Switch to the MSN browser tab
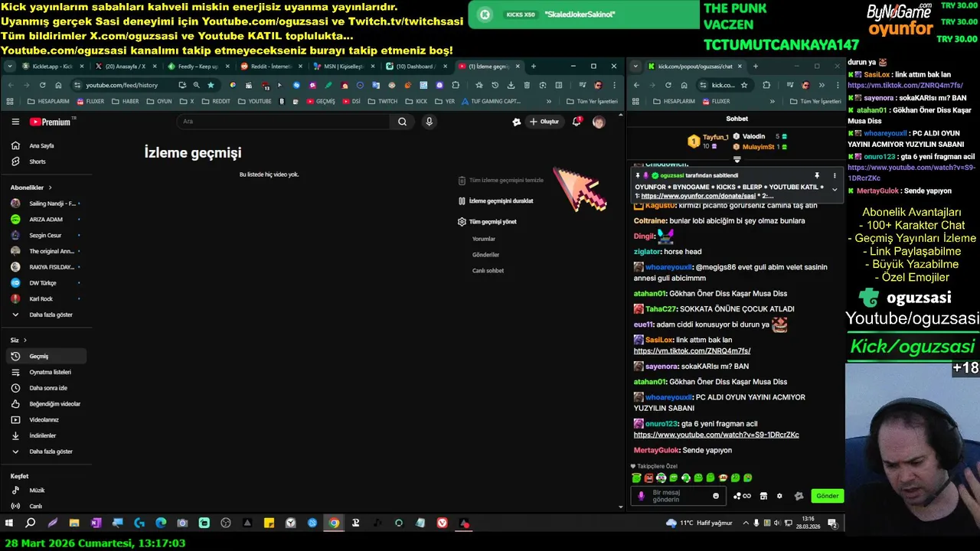Viewport: 980px width, 551px height. point(343,67)
